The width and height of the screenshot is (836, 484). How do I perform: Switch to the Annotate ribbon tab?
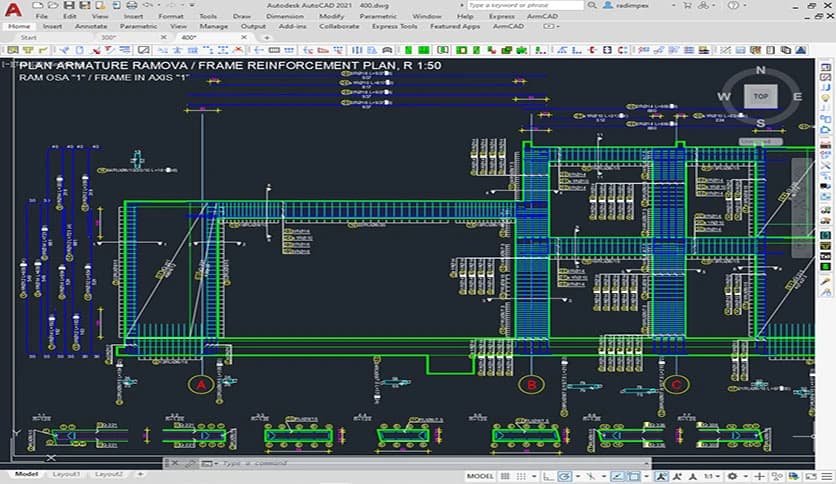click(x=91, y=27)
